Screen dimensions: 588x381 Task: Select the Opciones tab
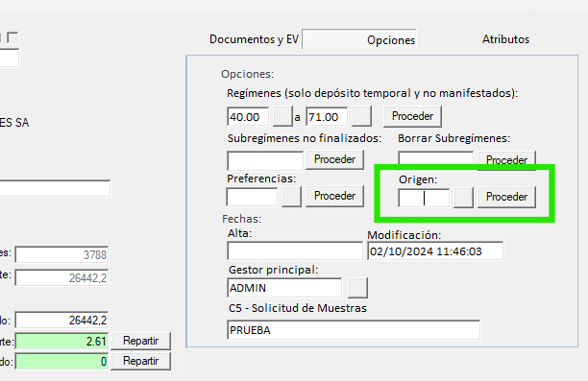point(359,39)
